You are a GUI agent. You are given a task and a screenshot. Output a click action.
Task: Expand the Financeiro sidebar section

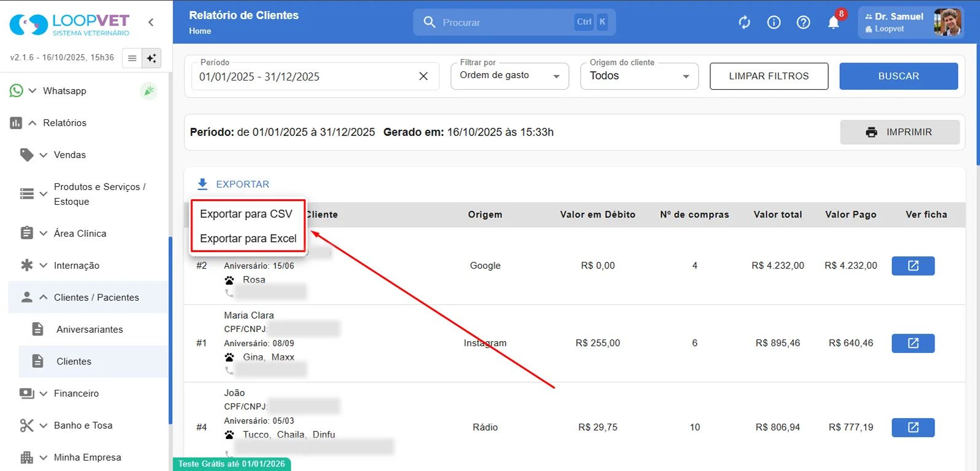(76, 394)
